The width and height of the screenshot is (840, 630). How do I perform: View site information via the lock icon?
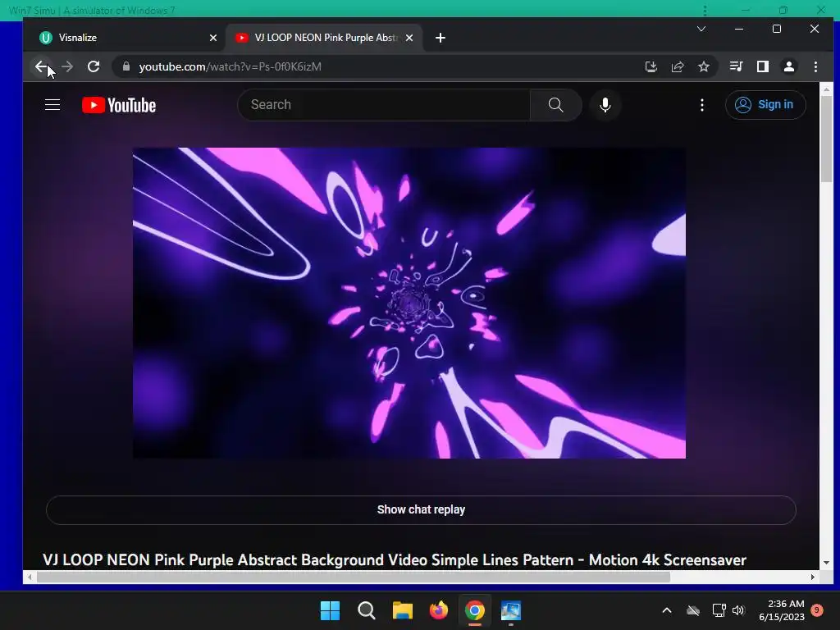(x=126, y=66)
